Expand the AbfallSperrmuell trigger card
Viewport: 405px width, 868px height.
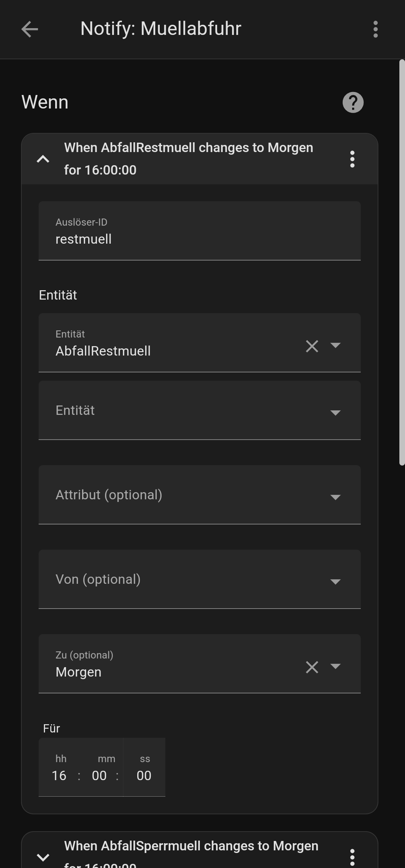tap(43, 857)
